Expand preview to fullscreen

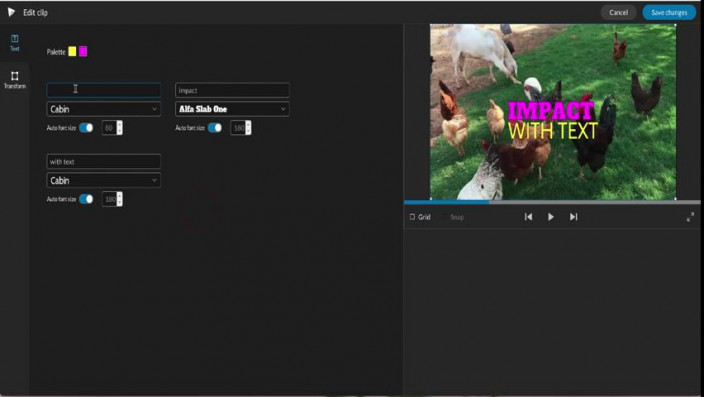[x=690, y=217]
